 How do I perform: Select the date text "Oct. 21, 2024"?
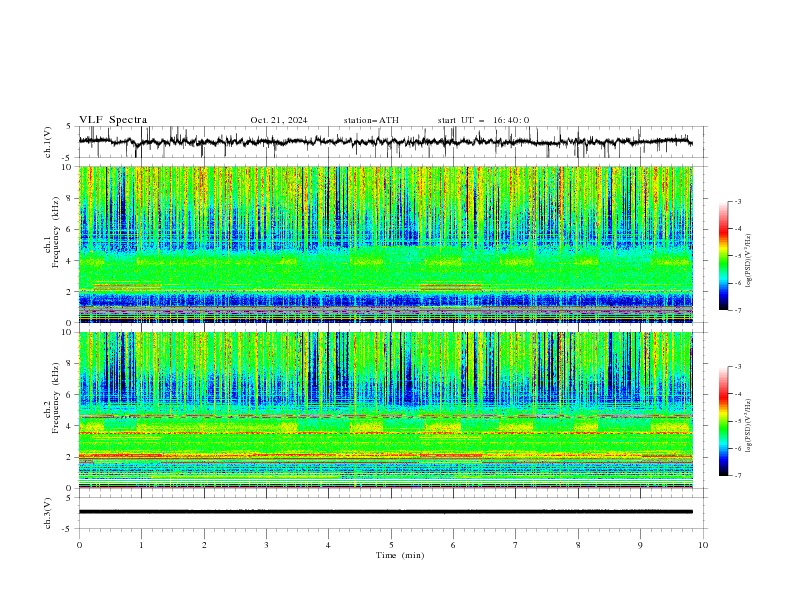pyautogui.click(x=279, y=120)
